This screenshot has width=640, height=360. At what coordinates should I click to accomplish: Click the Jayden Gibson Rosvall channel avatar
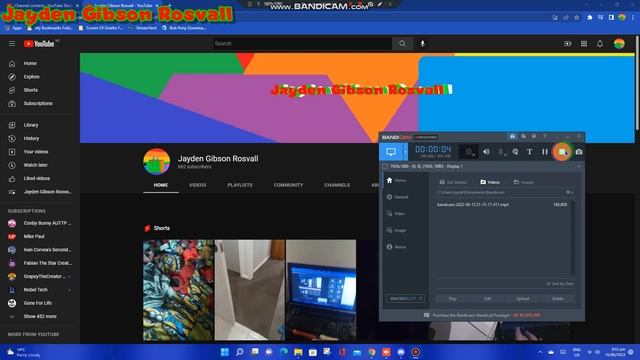tap(157, 162)
